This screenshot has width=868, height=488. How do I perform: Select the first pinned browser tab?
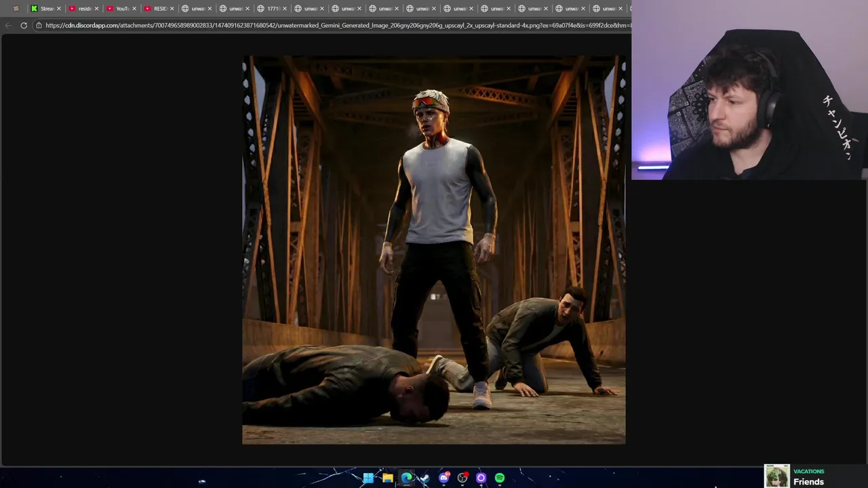coord(16,9)
